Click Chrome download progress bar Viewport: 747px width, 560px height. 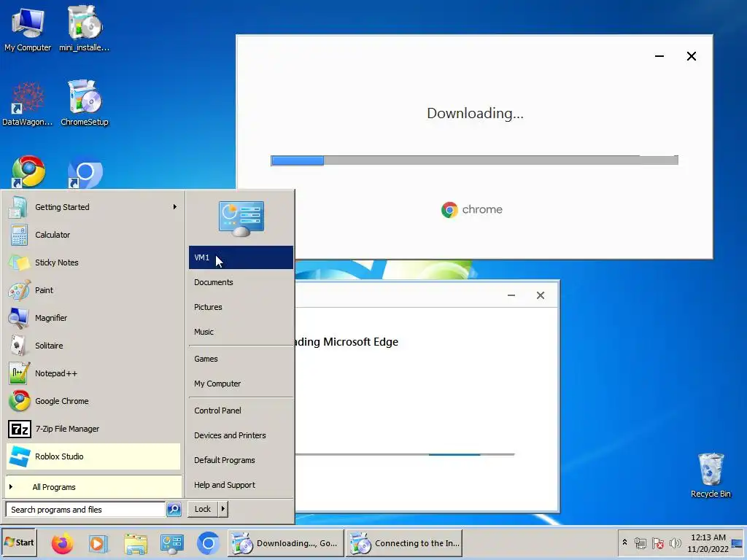[x=474, y=160]
